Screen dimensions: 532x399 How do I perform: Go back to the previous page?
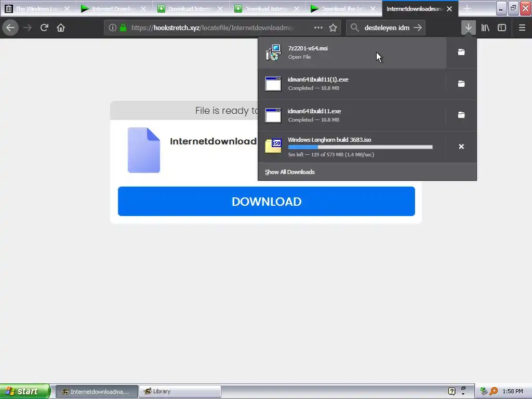click(x=10, y=28)
